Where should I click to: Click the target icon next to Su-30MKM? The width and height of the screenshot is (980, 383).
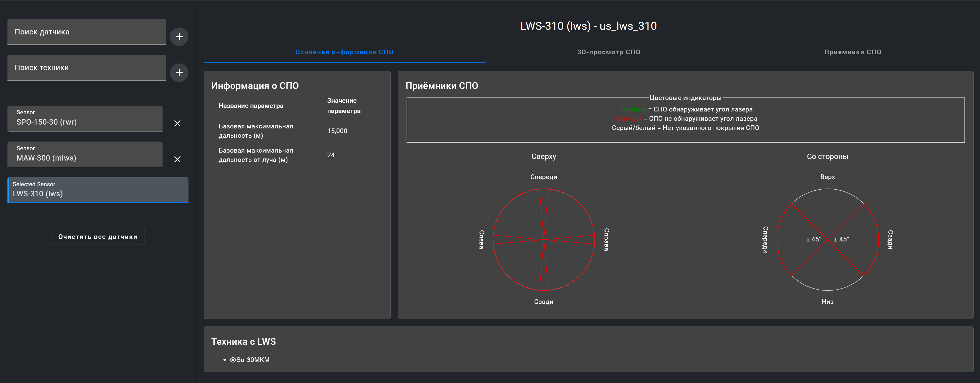click(x=233, y=359)
